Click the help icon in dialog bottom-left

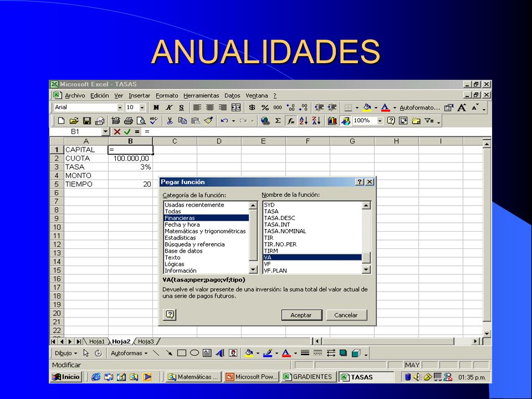[x=170, y=315]
